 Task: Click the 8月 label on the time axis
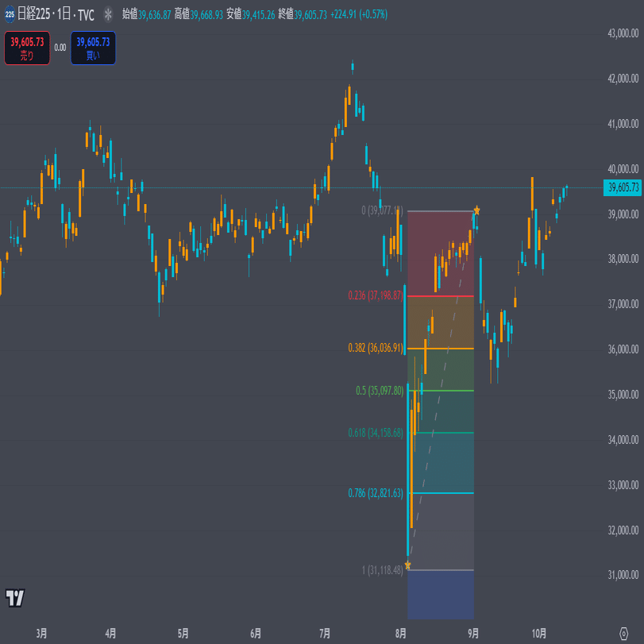(x=401, y=634)
